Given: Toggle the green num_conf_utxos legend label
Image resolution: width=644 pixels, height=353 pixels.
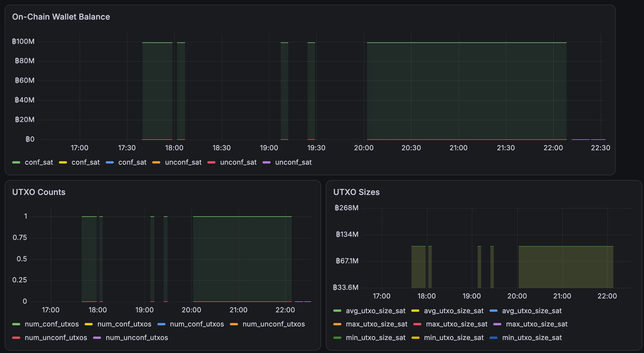Looking at the screenshot, I should click(52, 324).
